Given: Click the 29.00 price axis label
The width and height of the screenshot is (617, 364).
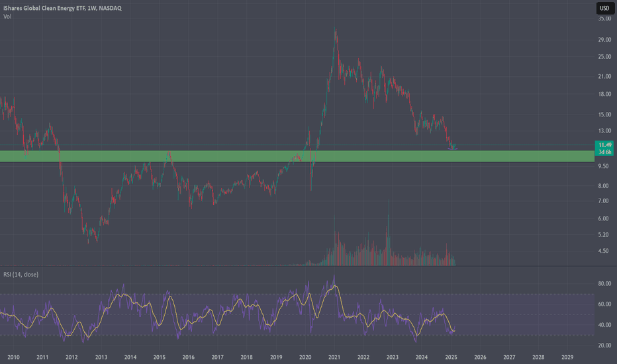Looking at the screenshot, I should tap(605, 40).
